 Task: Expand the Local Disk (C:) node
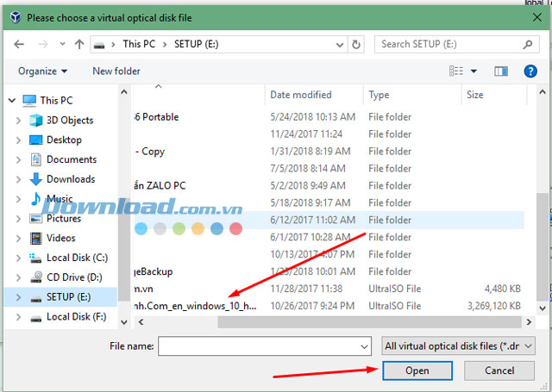(x=18, y=258)
